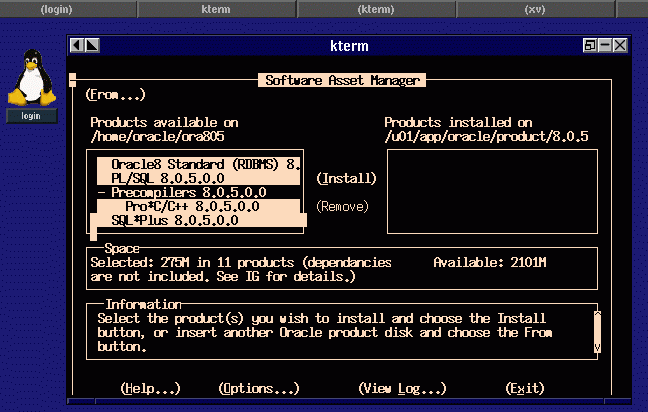Click the /u01/app/oracle/product/8.0.5 path text
This screenshot has height=412, width=648.
(486, 136)
